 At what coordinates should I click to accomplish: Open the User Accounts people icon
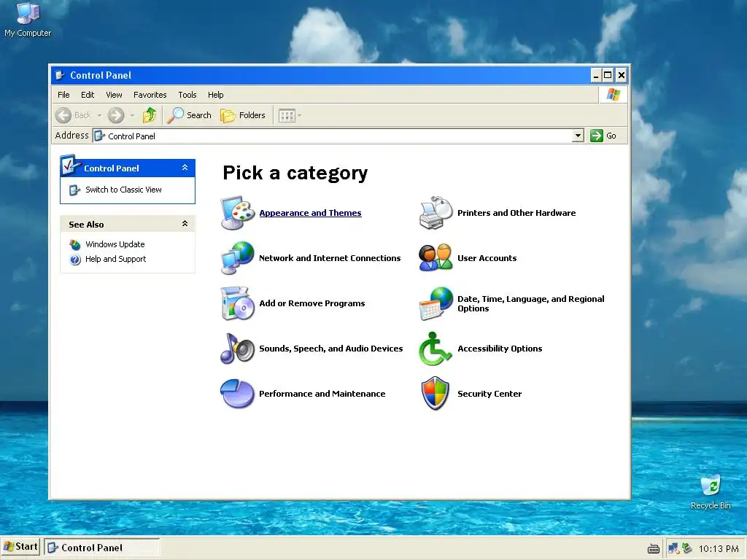[x=436, y=257]
